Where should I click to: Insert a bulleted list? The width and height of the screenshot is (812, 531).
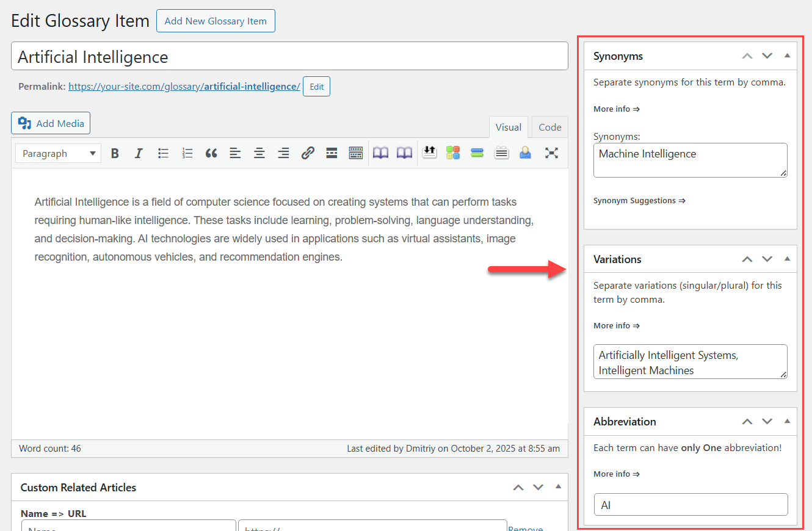(163, 153)
